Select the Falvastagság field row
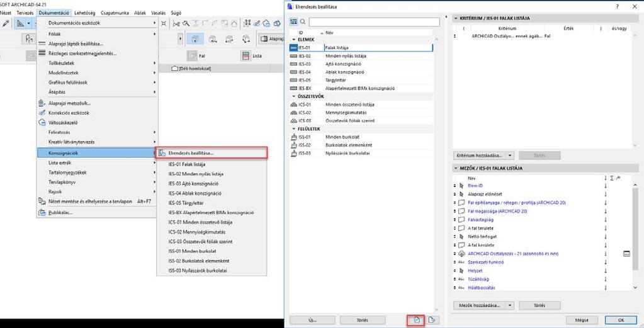644x328 pixels. [541, 220]
